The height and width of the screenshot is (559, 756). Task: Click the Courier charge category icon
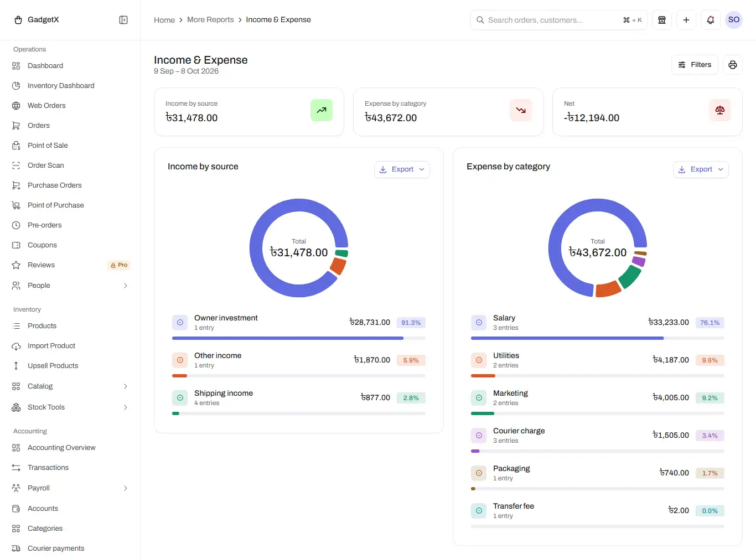tap(479, 435)
